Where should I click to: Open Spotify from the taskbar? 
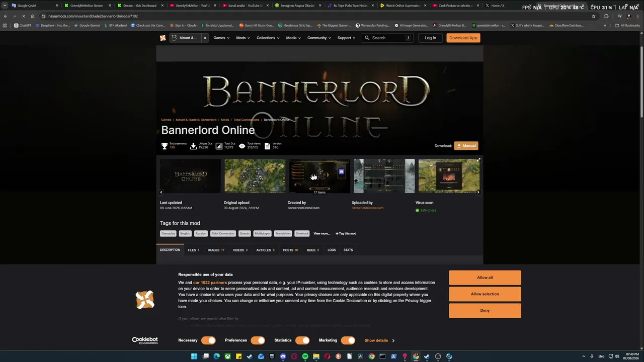[x=305, y=356]
